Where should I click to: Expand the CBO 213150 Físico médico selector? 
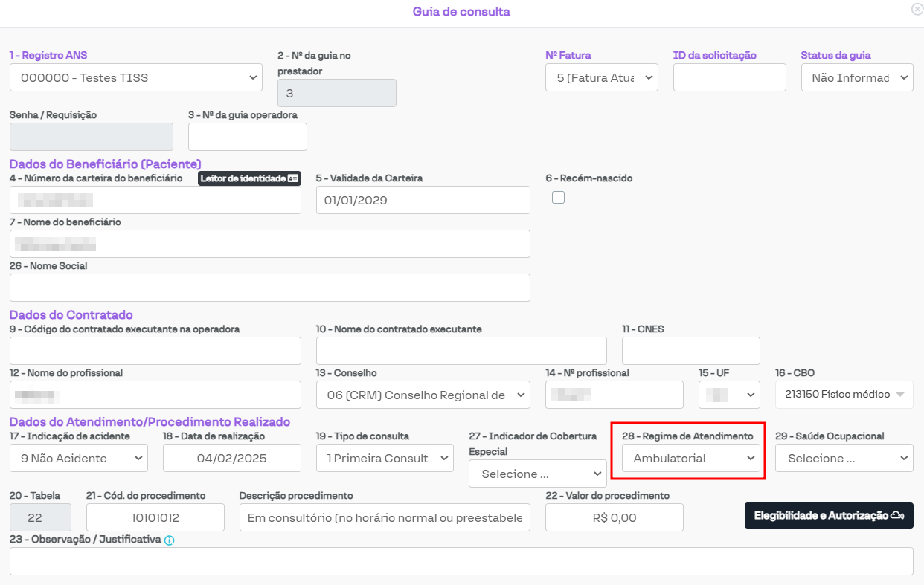point(844,395)
